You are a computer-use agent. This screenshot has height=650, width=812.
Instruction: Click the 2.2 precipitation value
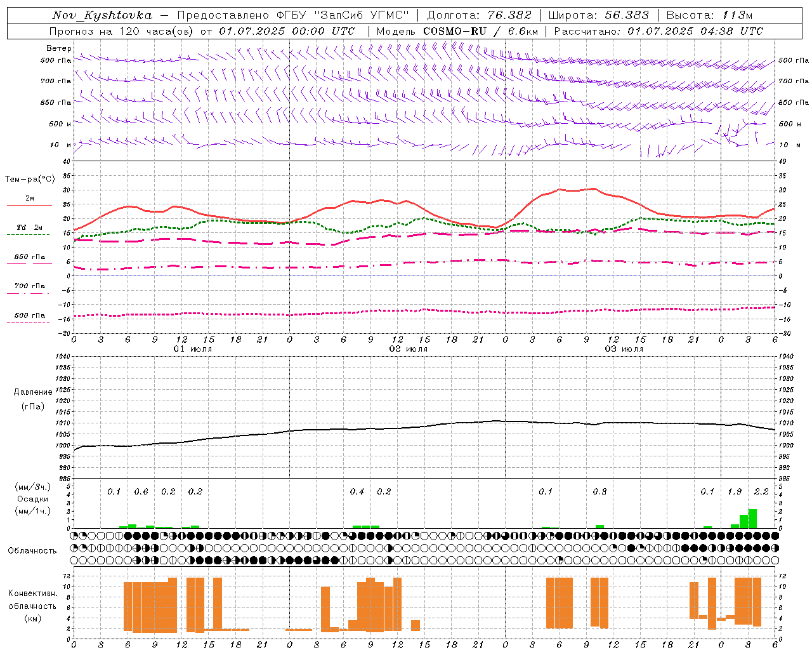click(x=761, y=492)
